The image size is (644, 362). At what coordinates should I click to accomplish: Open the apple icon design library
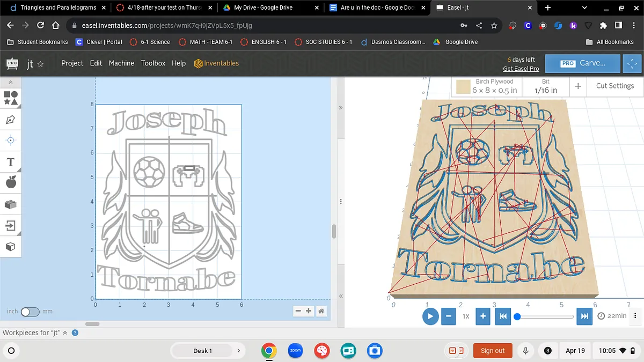click(11, 183)
